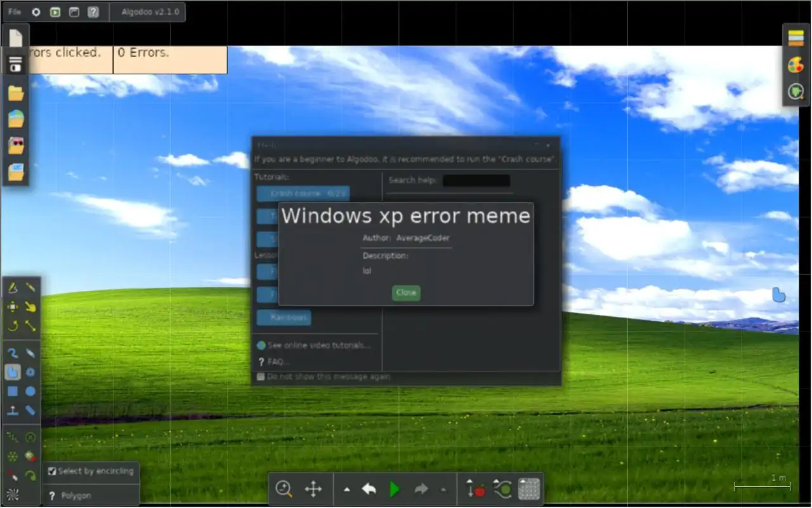Select the Drag hand tool
The height and width of the screenshot is (508, 812).
30,307
